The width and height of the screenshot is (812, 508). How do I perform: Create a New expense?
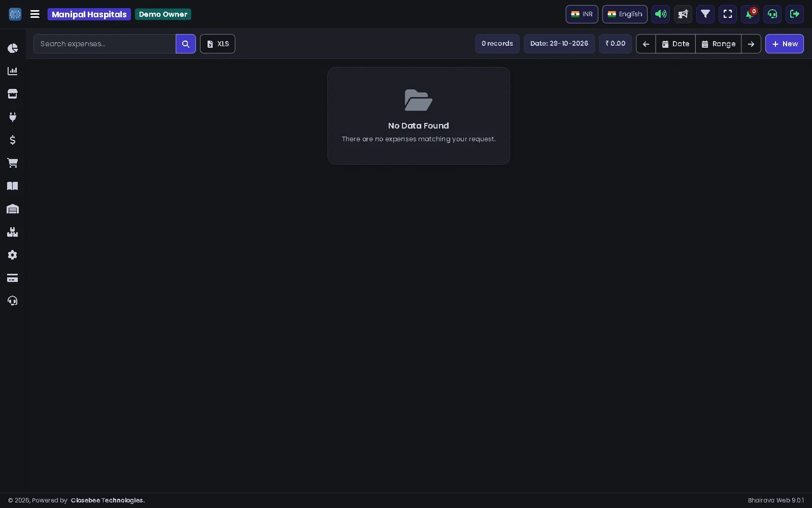(x=785, y=44)
